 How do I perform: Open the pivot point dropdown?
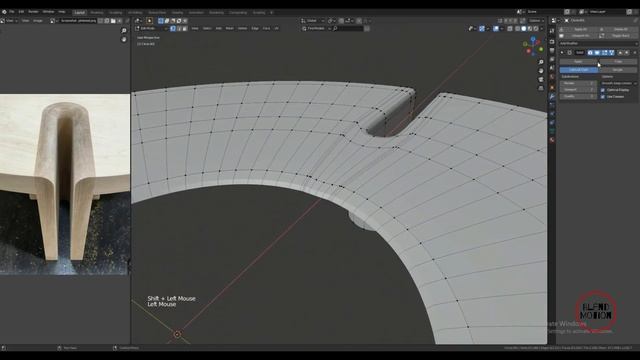331,21
